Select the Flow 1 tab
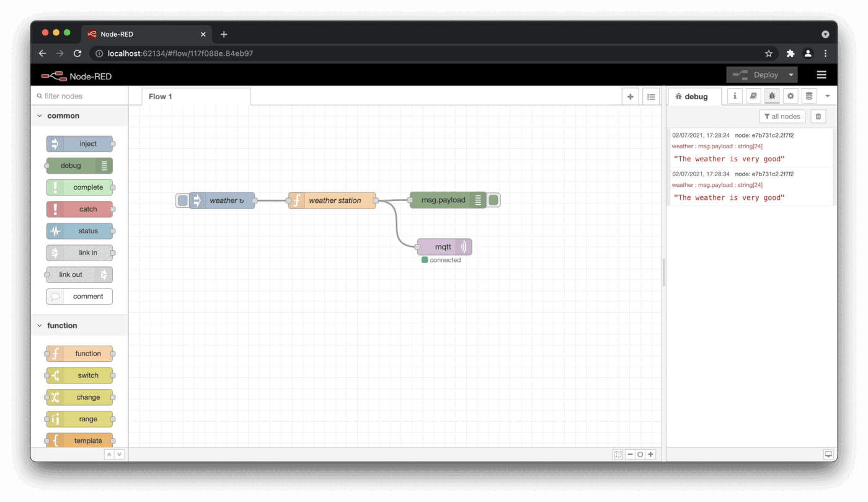Screen dimensions: 868x502 (x=161, y=97)
